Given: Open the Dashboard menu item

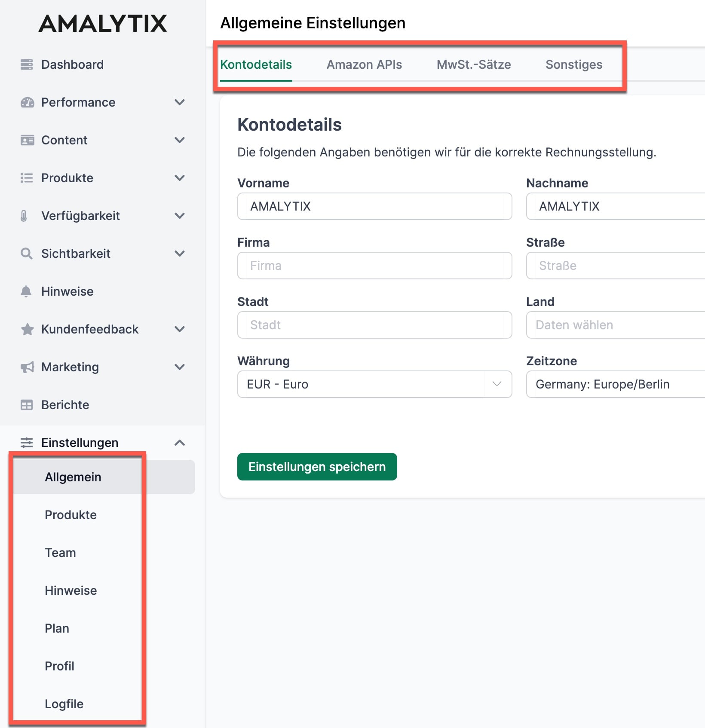Looking at the screenshot, I should pos(72,64).
